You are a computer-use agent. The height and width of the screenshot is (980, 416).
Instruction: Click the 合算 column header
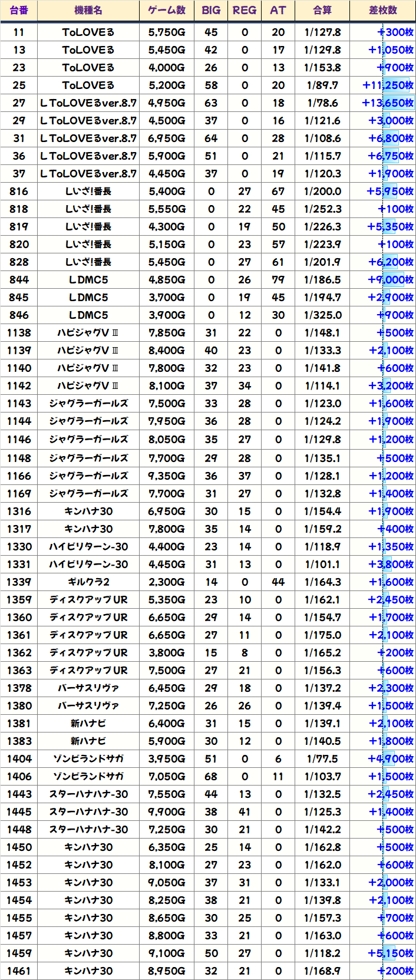(x=322, y=11)
